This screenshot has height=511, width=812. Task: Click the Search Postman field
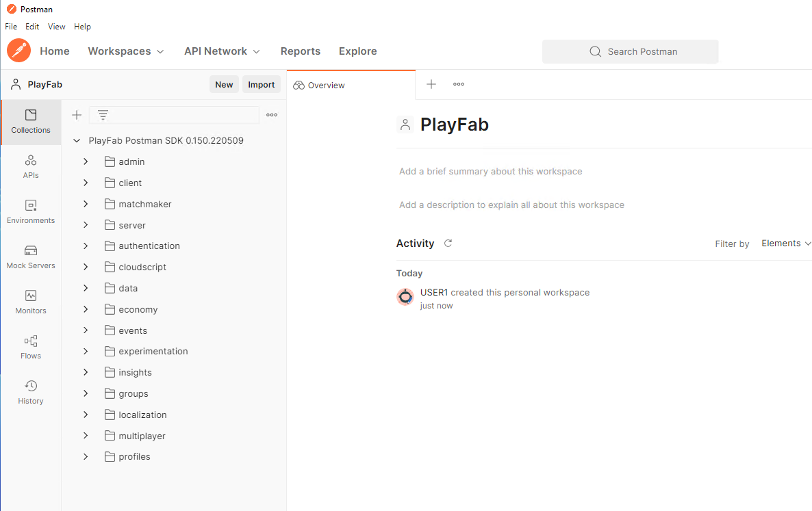click(x=630, y=51)
